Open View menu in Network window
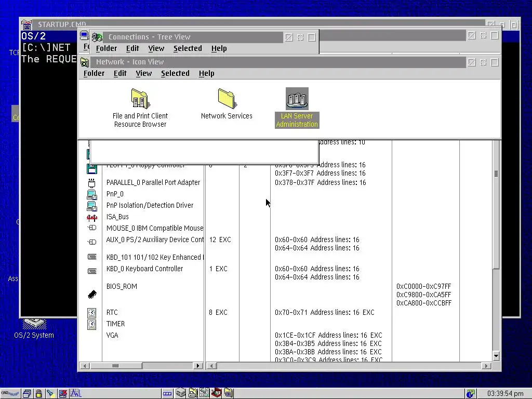Image resolution: width=532 pixels, height=399 pixels. [144, 73]
